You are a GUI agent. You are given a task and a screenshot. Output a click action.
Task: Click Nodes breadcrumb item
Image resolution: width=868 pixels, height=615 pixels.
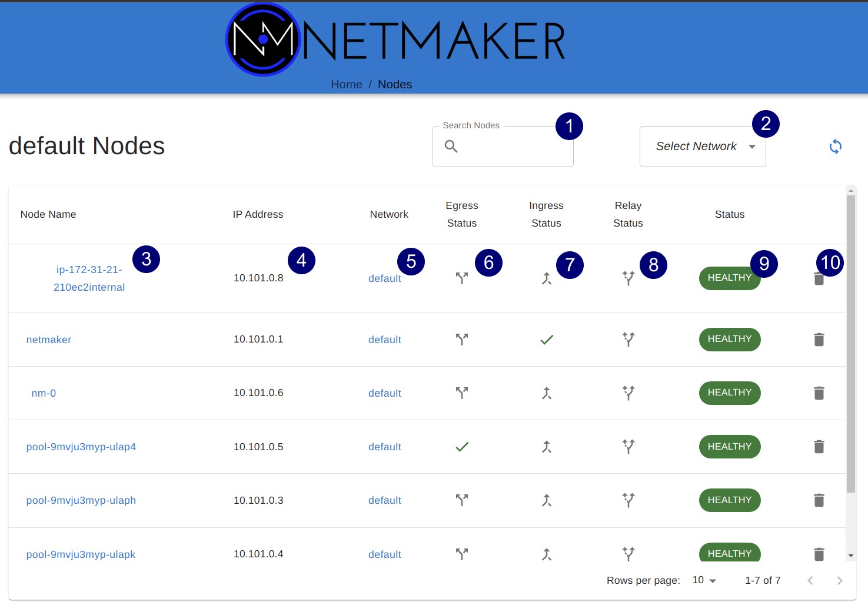[394, 84]
